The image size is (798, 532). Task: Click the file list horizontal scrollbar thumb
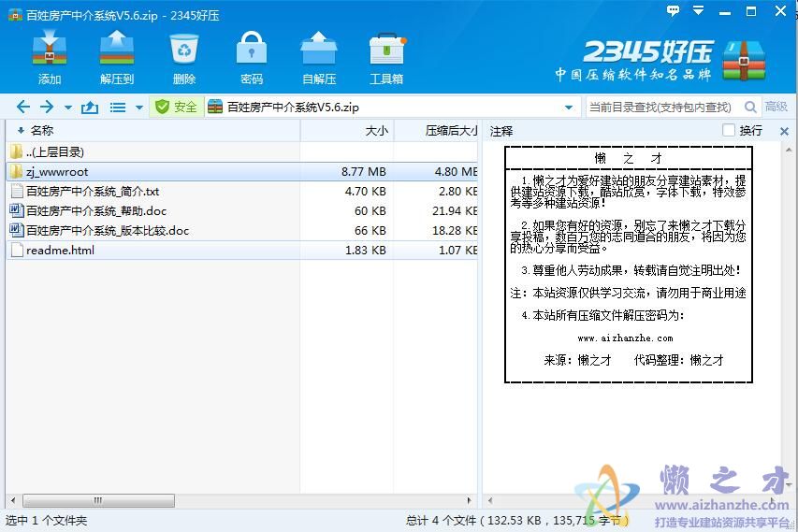tap(98, 500)
